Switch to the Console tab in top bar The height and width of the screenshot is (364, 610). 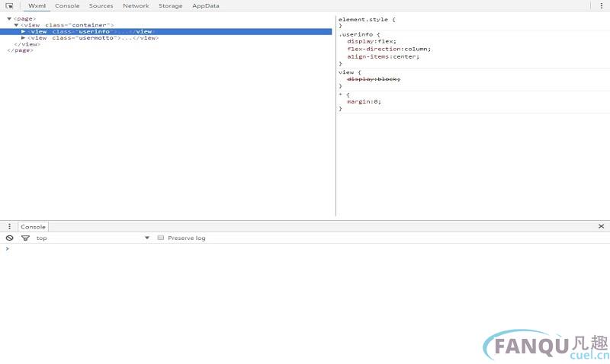point(67,5)
